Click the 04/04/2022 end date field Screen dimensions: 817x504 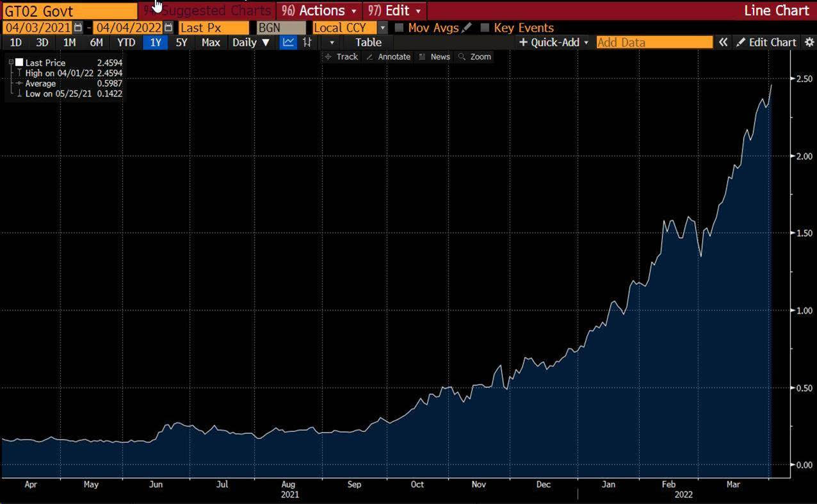(127, 28)
